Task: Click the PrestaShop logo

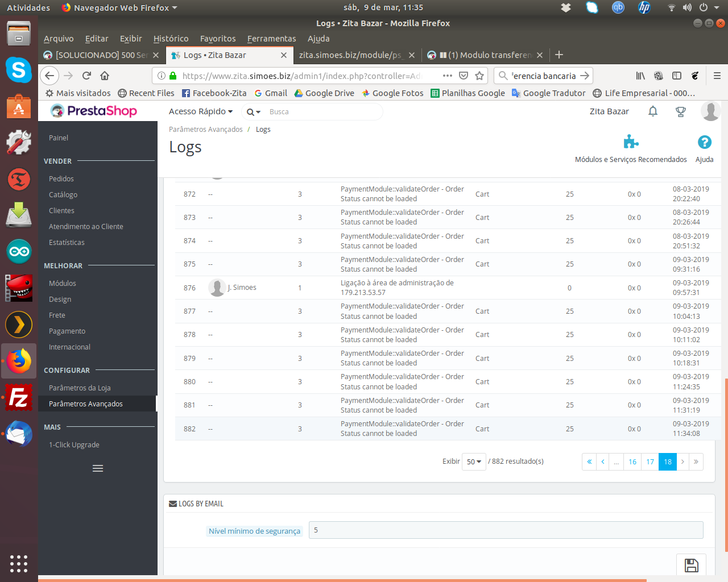Action: coord(94,111)
